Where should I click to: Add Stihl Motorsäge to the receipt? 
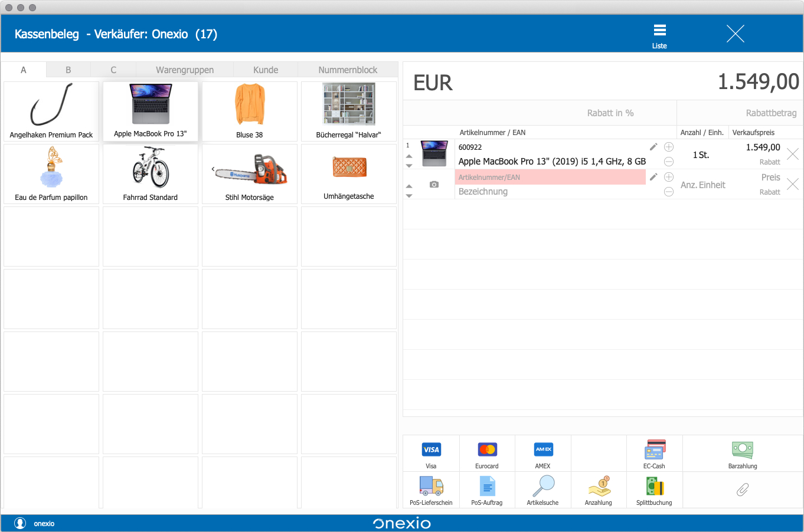[x=250, y=174]
